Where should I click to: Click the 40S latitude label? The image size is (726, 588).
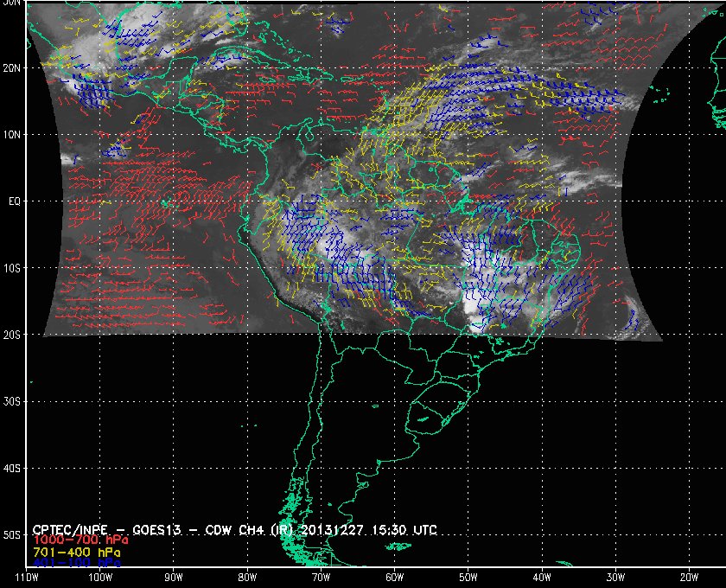click(x=11, y=468)
